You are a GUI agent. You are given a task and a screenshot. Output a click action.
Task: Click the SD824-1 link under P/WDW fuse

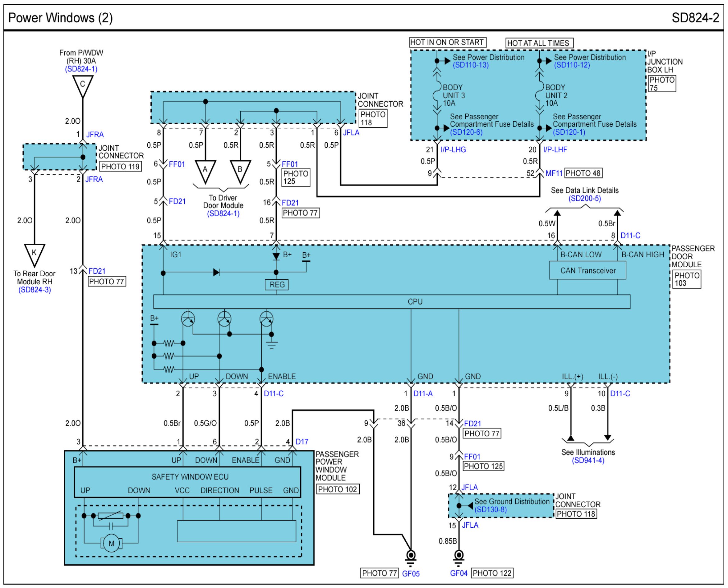coord(81,69)
